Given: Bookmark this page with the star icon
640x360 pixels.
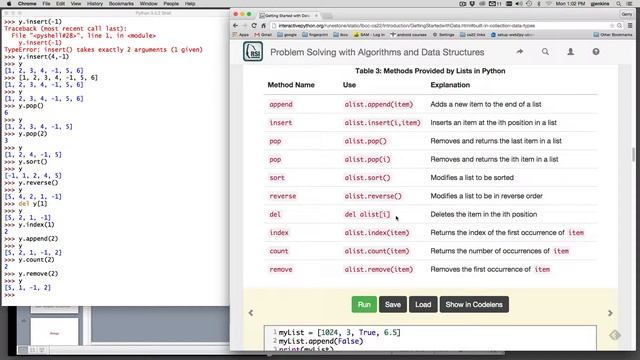Looking at the screenshot, I should click(x=612, y=25).
